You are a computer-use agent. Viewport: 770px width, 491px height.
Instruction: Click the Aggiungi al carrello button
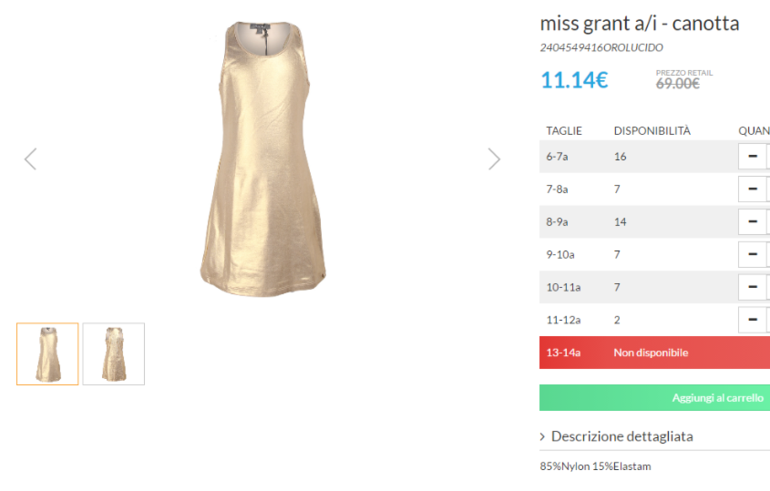pos(655,398)
